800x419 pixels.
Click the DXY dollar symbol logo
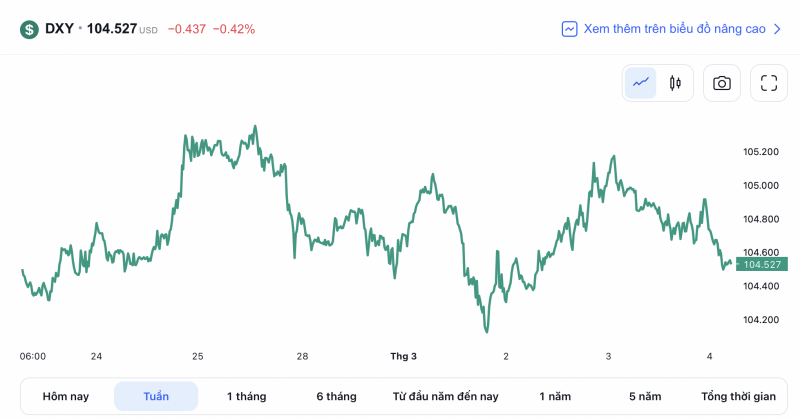[29, 29]
